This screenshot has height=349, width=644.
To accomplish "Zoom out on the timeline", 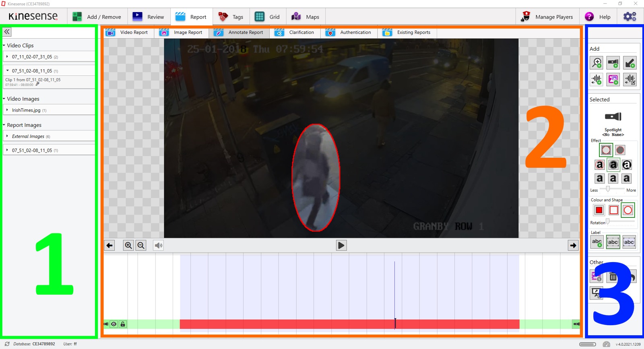I will (x=141, y=245).
